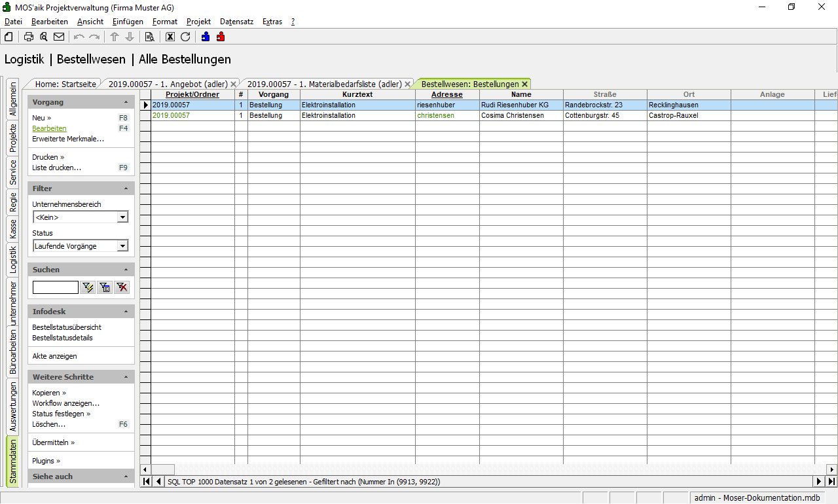Viewport: 838px width, 504px height.
Task: Click the Bearbeiten link in Vorgang panel
Action: click(x=49, y=128)
